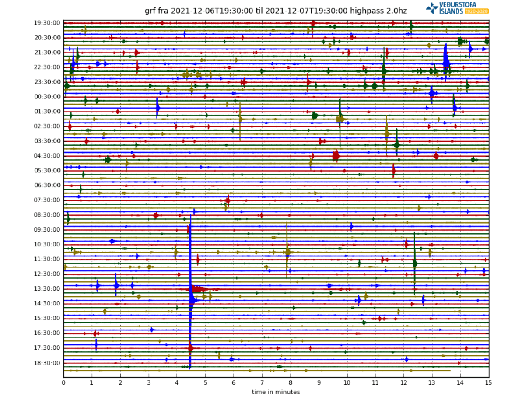Click the "time in minutes" axis label
The height and width of the screenshot is (400, 532).
pyautogui.click(x=276, y=392)
